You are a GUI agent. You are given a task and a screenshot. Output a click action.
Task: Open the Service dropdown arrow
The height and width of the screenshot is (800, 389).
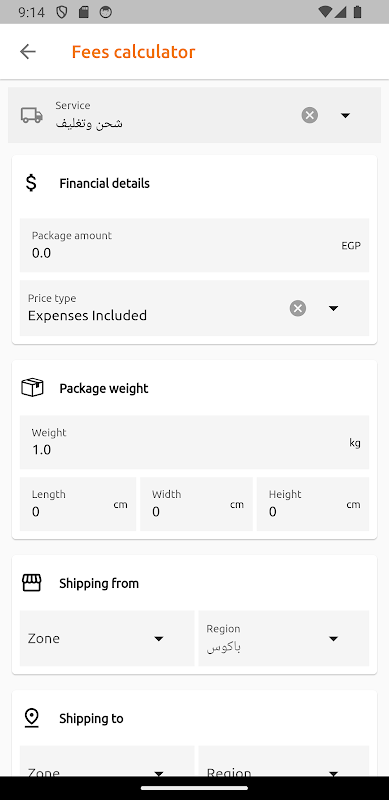click(345, 115)
